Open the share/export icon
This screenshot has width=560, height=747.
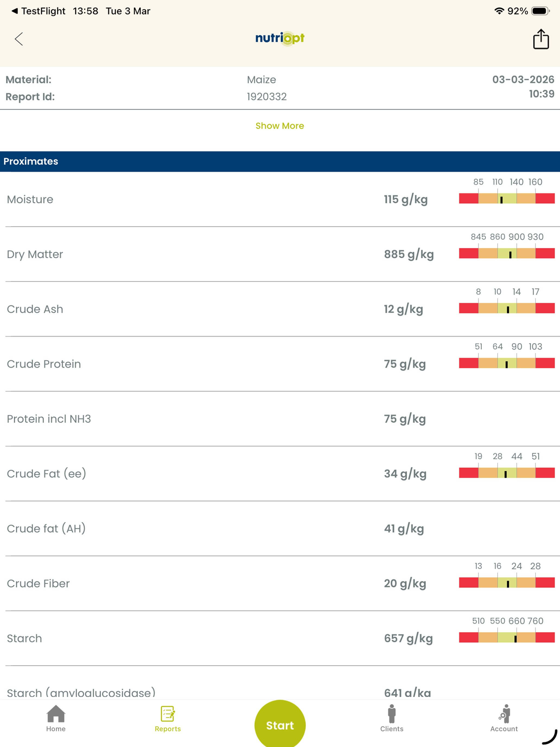point(541,39)
